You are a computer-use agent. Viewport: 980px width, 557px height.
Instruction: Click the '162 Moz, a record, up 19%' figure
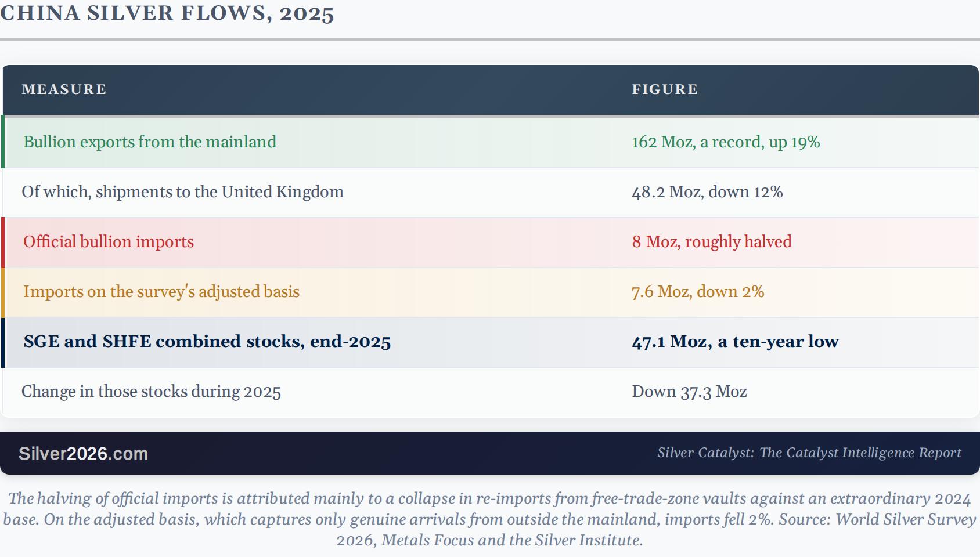tap(726, 142)
